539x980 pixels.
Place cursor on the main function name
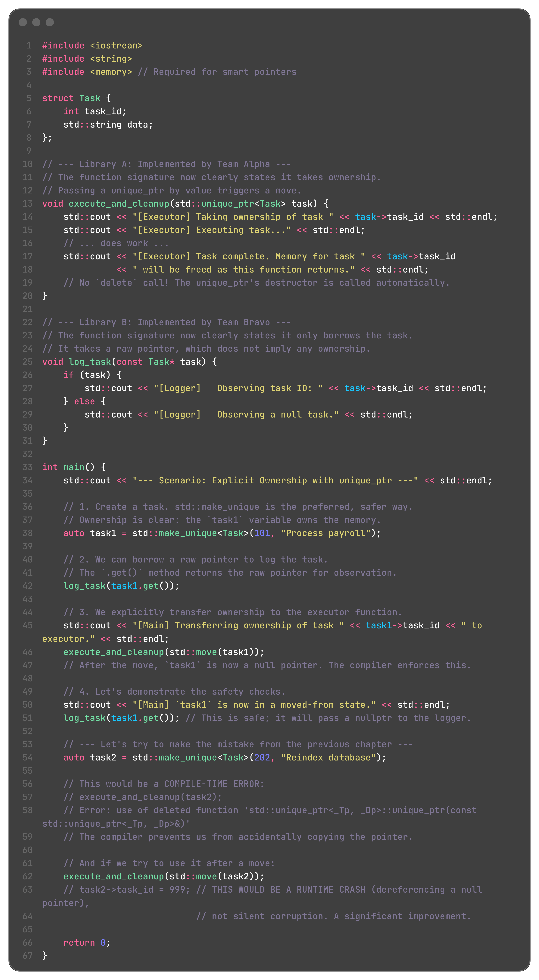click(74, 467)
